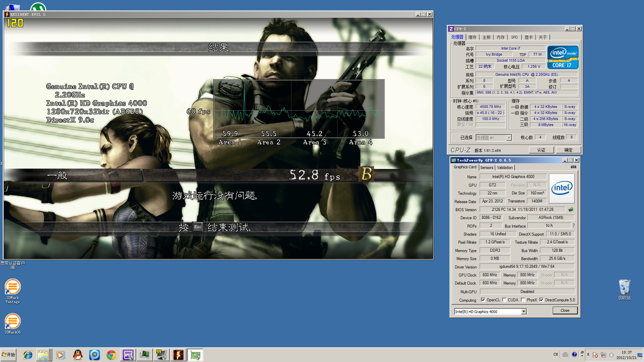
Task: Toggle the DirectCompute 5.0 checkbox
Action: [541, 300]
